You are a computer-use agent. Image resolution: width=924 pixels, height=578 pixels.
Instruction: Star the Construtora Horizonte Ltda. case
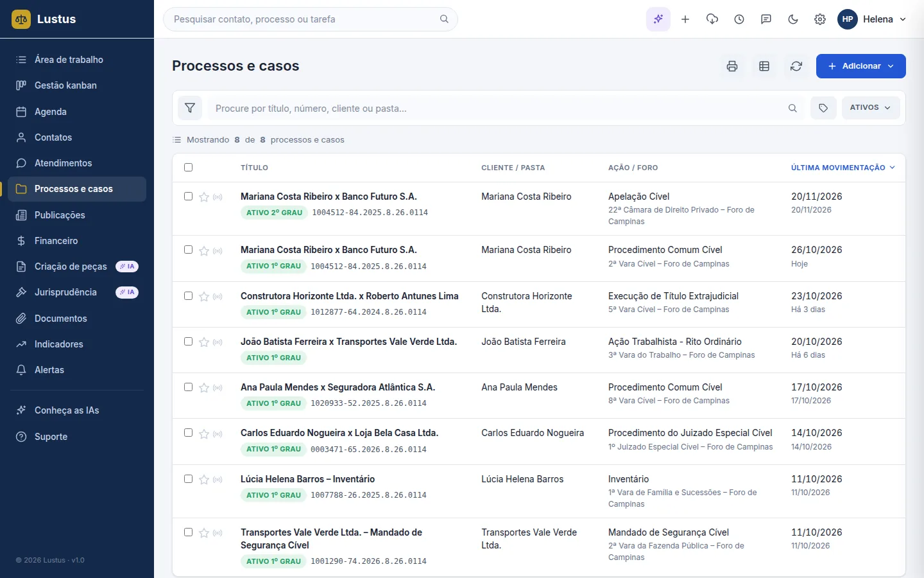tap(204, 297)
